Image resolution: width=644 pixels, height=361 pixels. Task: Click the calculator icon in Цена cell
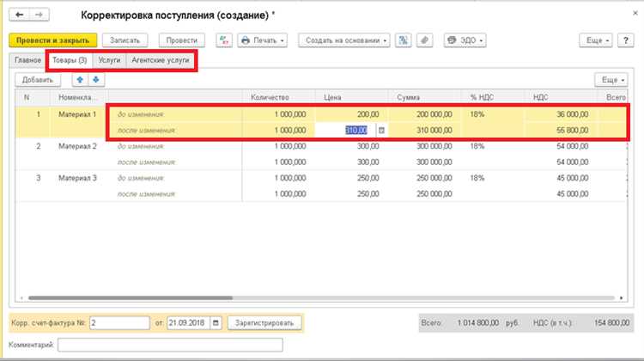click(381, 130)
